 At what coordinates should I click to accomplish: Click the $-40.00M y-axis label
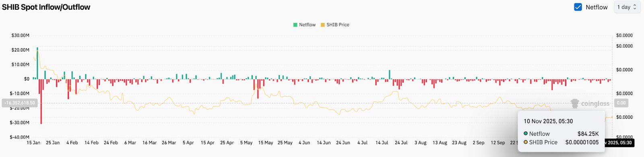click(20, 137)
